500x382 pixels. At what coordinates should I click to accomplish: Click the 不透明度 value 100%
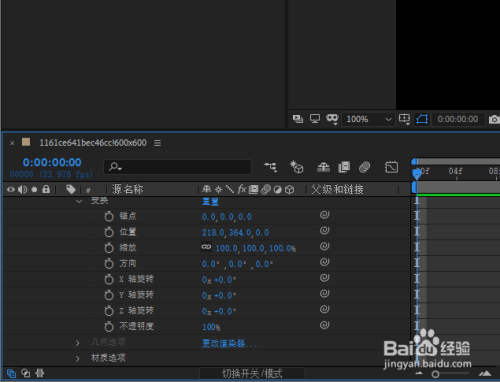tap(211, 327)
